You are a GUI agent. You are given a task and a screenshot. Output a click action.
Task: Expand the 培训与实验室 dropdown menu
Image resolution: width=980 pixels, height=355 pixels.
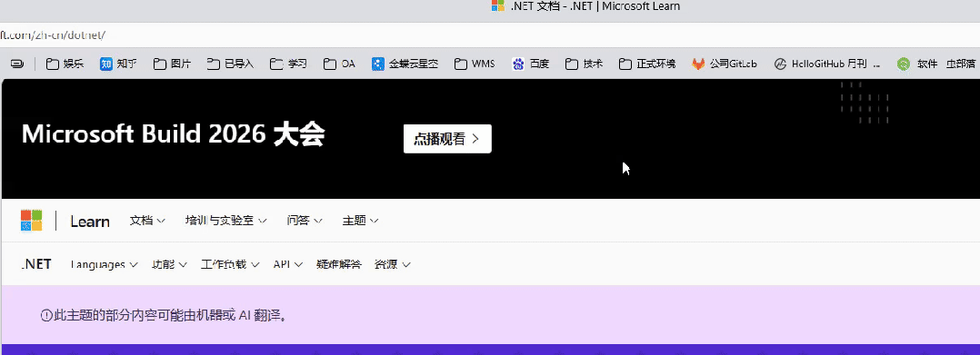click(x=226, y=221)
